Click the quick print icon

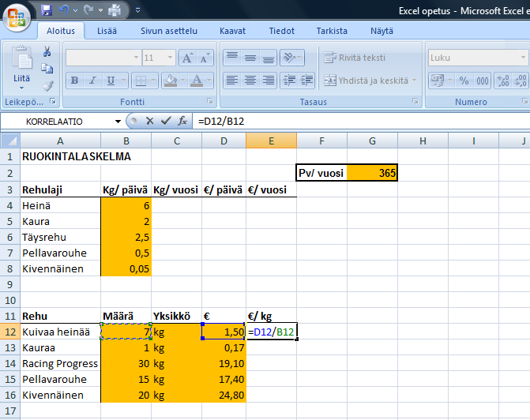[x=115, y=10]
